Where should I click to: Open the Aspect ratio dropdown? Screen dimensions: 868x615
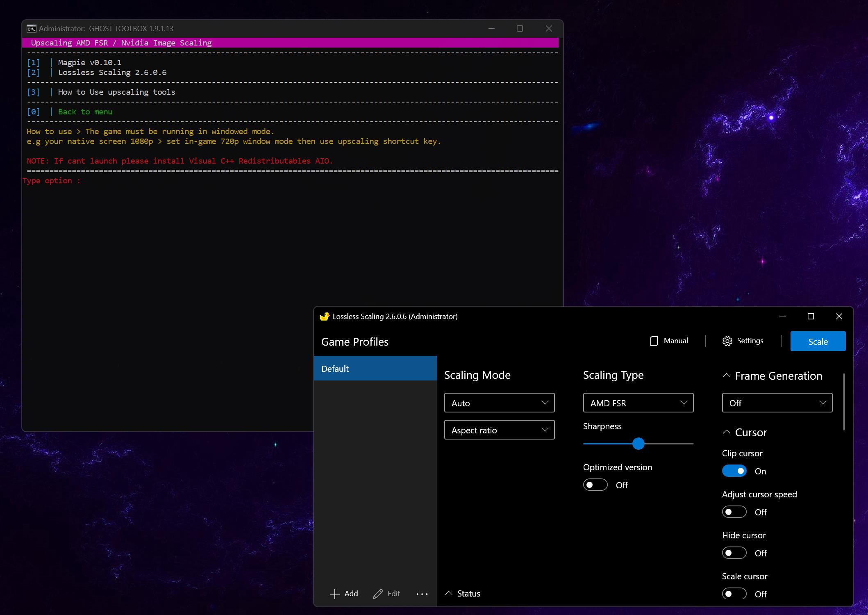click(x=499, y=430)
